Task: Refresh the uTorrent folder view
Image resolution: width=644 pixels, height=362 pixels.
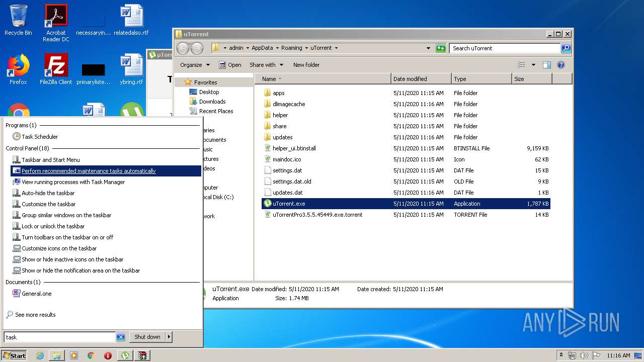Action: coord(441,48)
